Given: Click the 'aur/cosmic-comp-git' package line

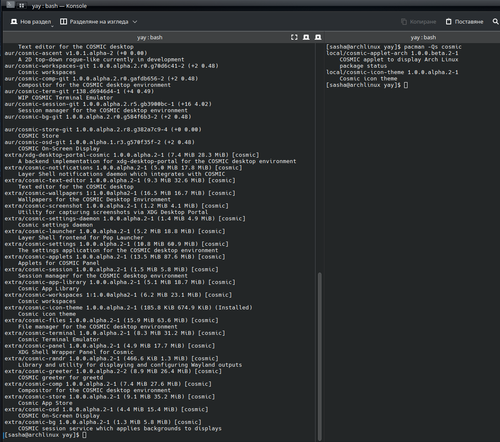Looking at the screenshot, I should [x=101, y=79].
